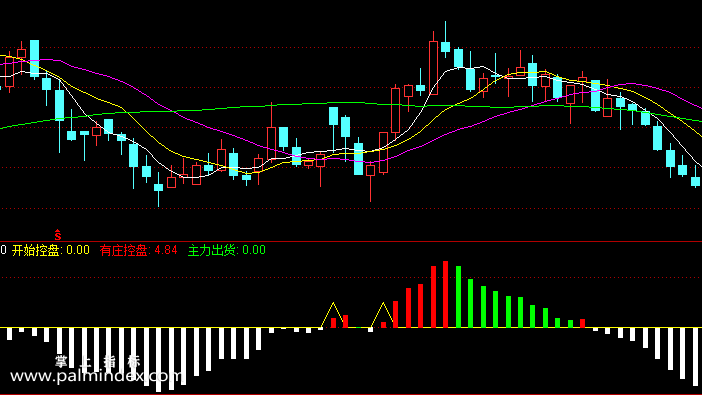This screenshot has height=395, width=702.
Task: Select the shortest green bar before the red bar
Action: click(x=570, y=324)
